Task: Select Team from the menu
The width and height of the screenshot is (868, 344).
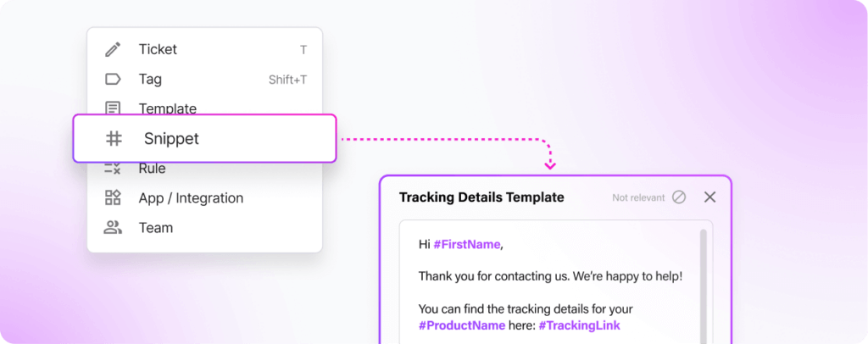Action: pos(156,228)
